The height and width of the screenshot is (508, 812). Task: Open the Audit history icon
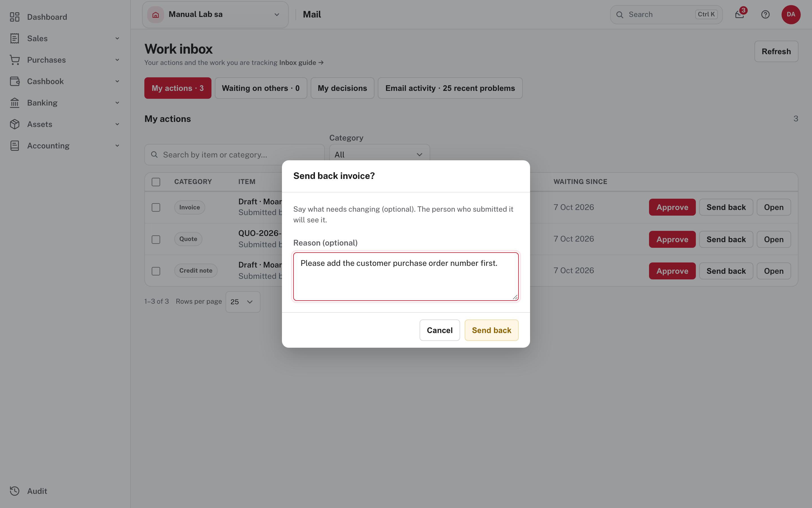[14, 491]
